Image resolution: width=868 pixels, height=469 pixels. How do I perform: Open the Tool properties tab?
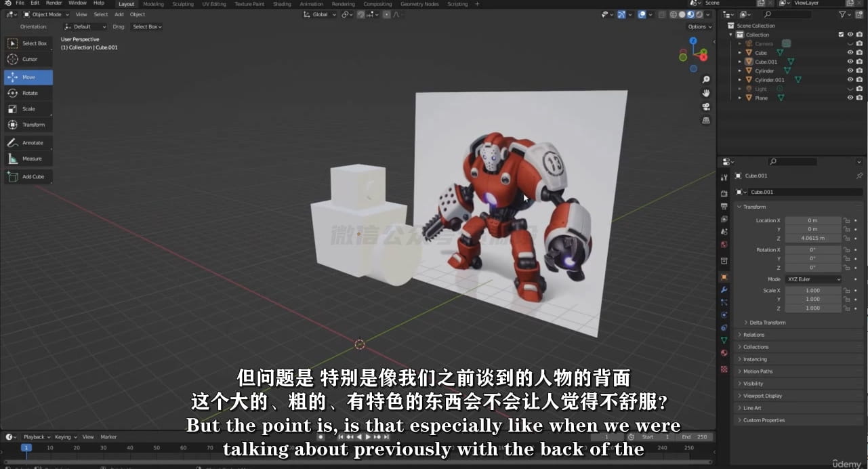724,178
